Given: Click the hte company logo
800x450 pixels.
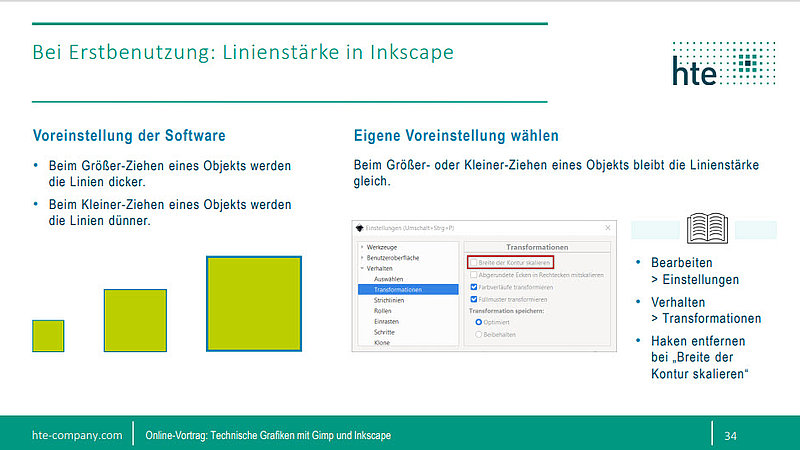Looking at the screenshot, I should coord(724,64).
